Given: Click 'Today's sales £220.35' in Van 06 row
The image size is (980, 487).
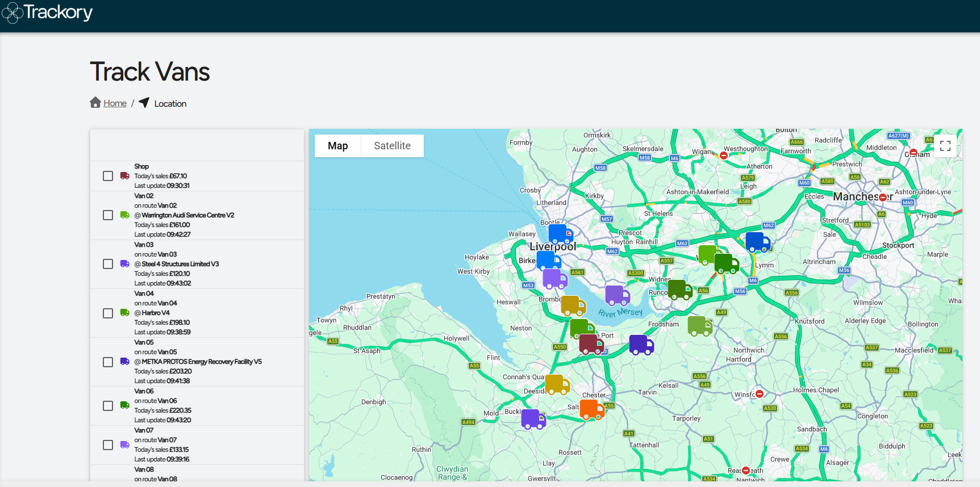Looking at the screenshot, I should click(x=163, y=410).
